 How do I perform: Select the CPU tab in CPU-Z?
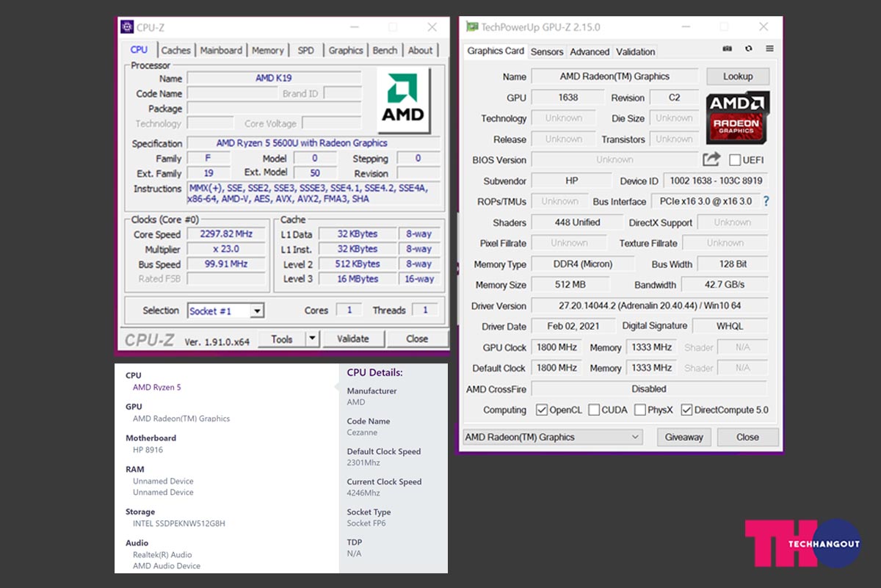(x=139, y=49)
